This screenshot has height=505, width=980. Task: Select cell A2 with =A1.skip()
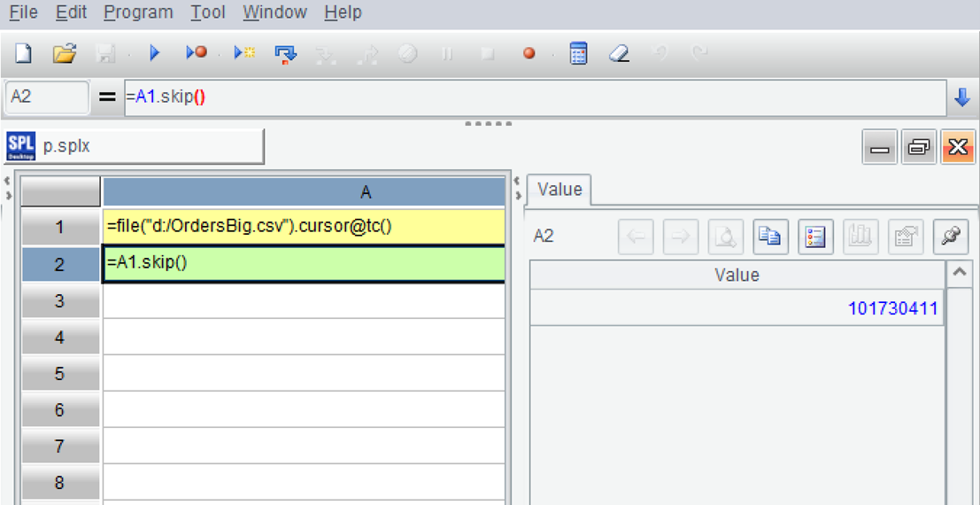click(x=304, y=264)
